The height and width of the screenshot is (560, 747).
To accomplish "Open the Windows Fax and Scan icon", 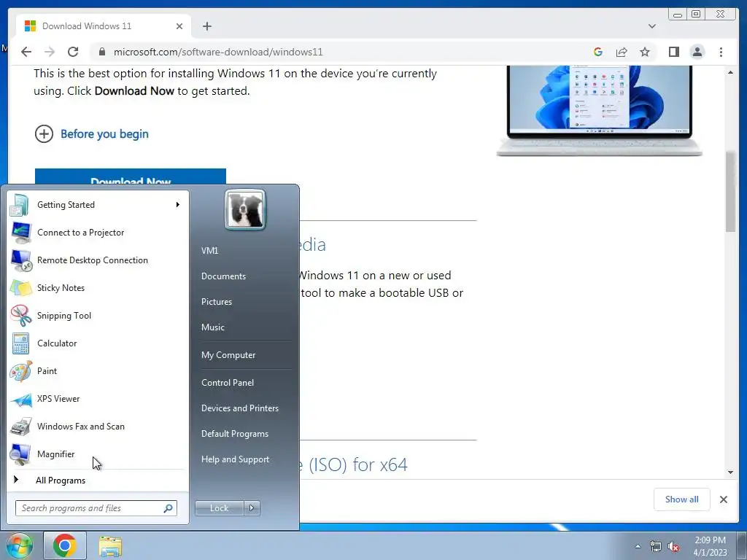I will [x=20, y=426].
